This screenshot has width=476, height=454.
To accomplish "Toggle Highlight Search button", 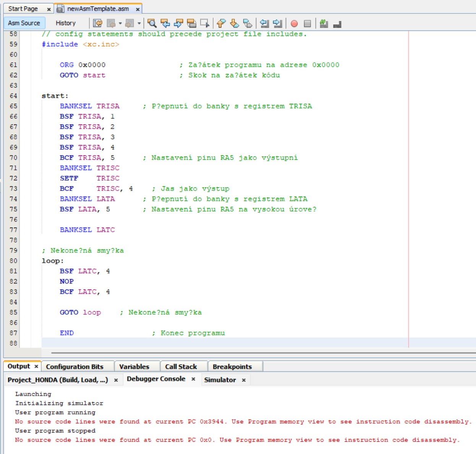I will click(x=191, y=23).
